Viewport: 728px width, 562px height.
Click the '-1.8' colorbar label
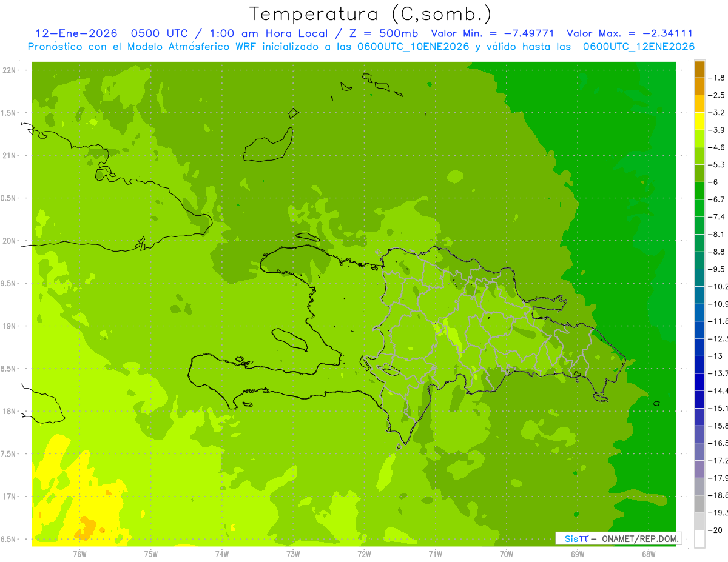[716, 78]
